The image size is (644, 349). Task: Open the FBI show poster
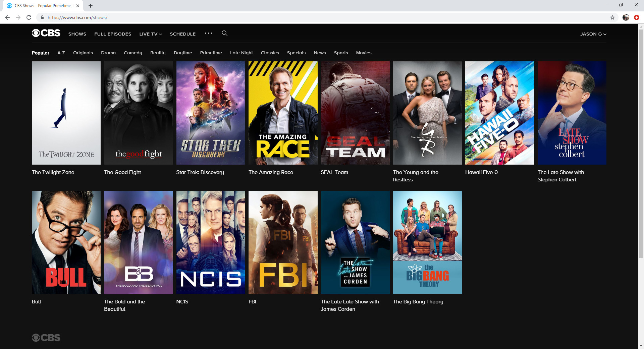(x=283, y=242)
